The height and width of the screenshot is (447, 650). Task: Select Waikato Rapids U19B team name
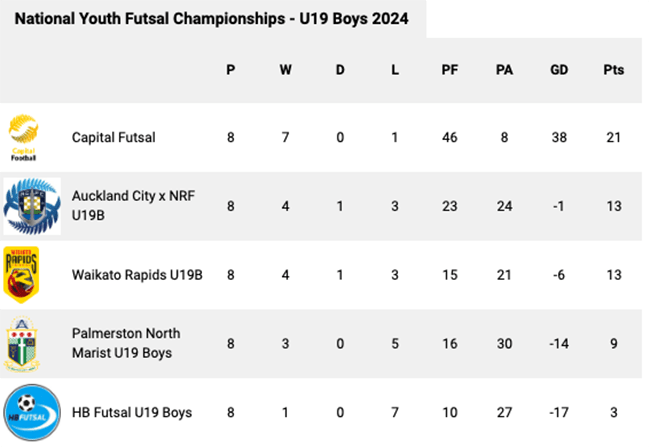click(137, 274)
